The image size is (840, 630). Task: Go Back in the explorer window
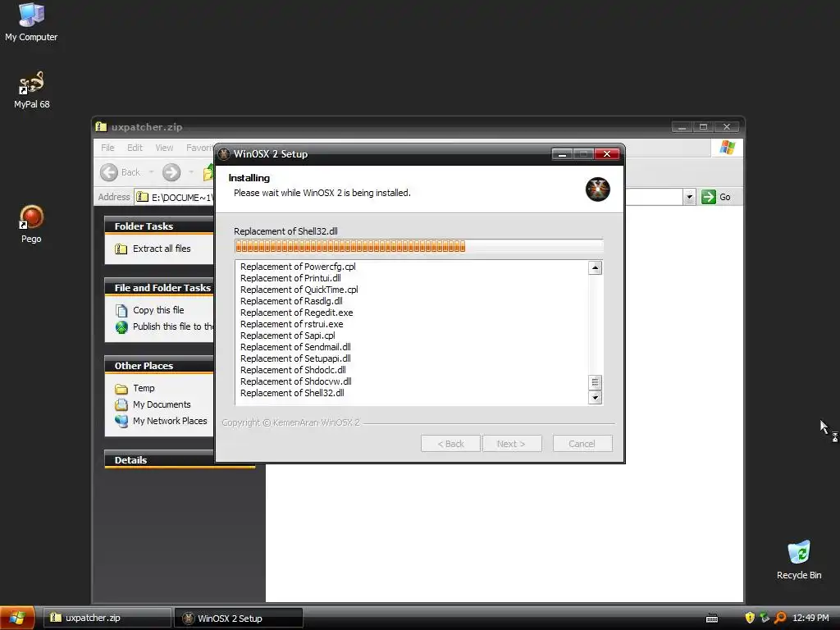(x=121, y=172)
